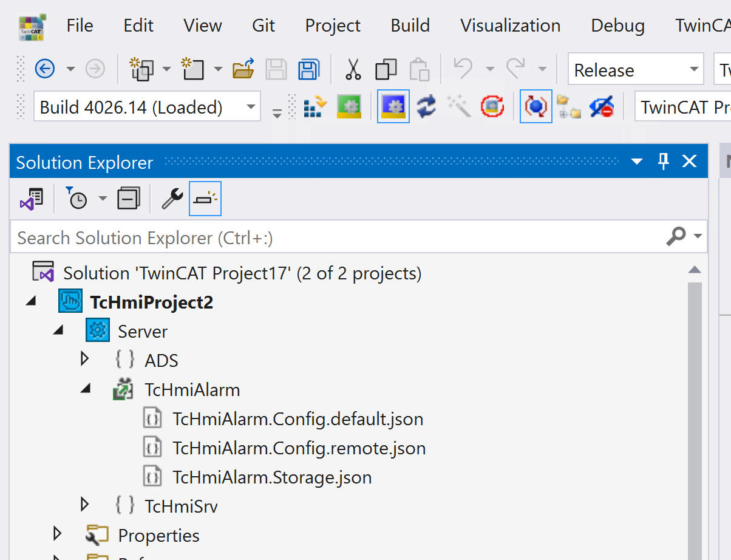Open the Project menu
731x560 pixels.
[333, 26]
